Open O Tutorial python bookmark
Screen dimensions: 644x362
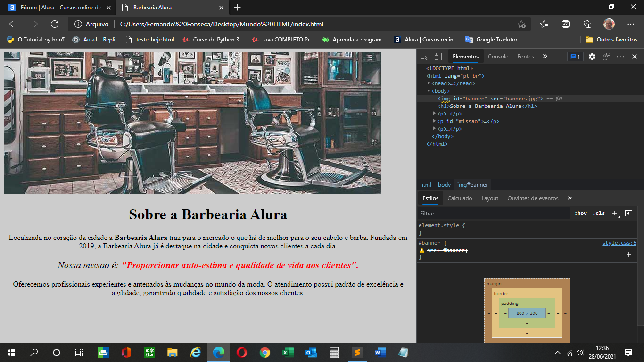36,40
